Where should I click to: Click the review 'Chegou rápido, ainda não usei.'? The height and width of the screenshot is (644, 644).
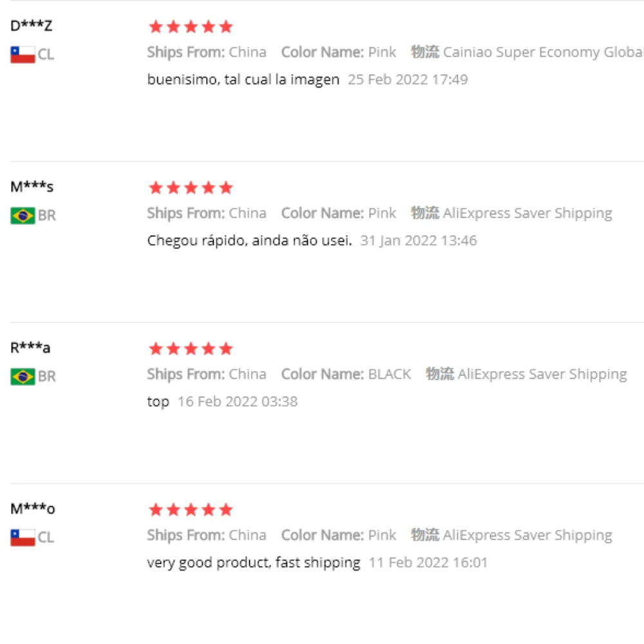point(249,241)
